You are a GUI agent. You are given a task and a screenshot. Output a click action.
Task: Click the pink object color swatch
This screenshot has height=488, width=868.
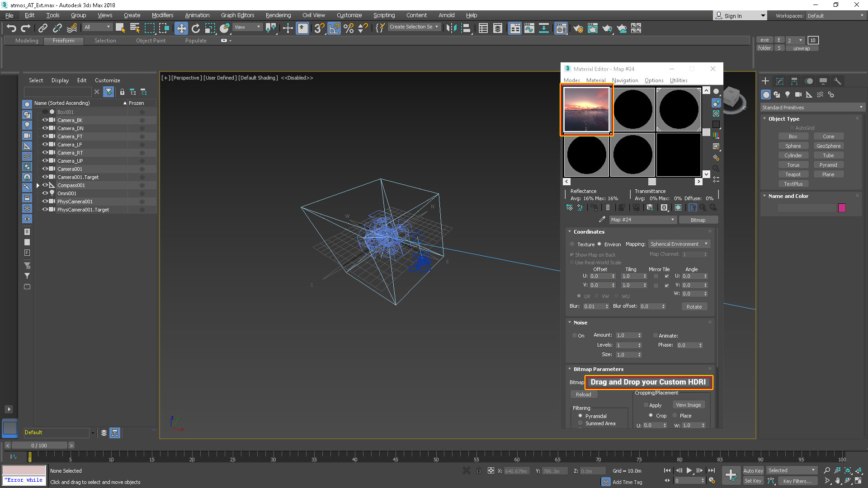[x=841, y=208]
